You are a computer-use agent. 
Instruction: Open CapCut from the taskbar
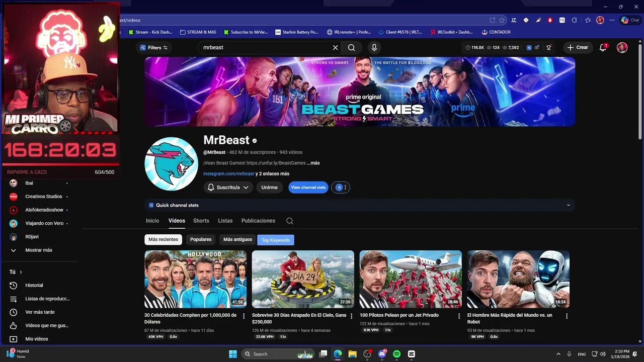coord(411,354)
